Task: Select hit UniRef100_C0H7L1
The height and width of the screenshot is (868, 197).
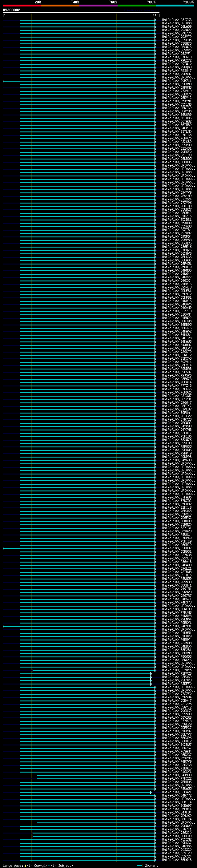Action: point(177,81)
